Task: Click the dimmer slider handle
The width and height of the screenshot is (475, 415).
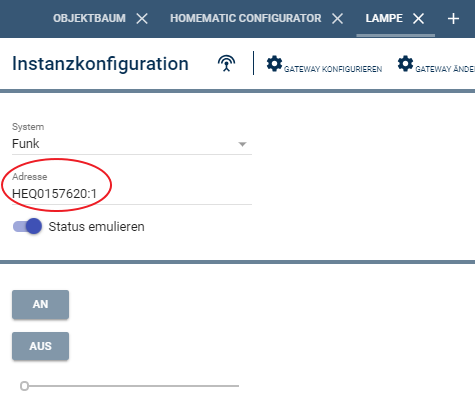Action: [24, 386]
